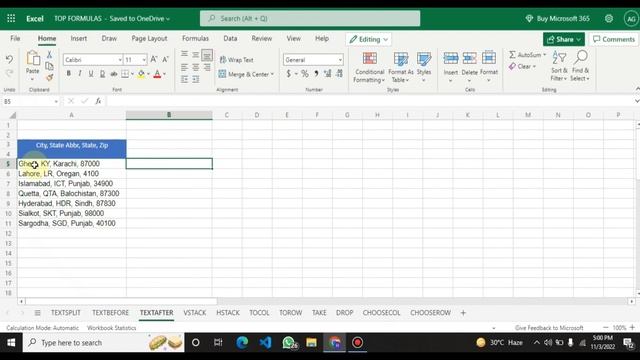Switch to the Insert ribbon tab

click(x=78, y=38)
